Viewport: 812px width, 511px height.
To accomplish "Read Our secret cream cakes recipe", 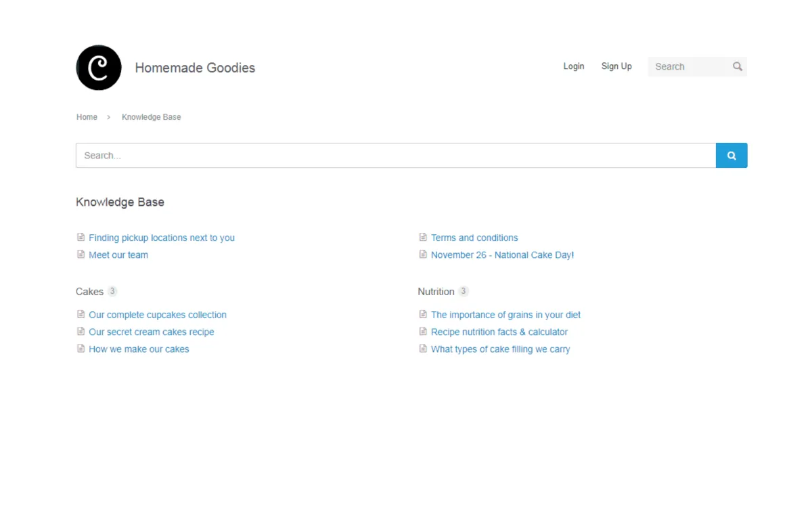I will (151, 332).
